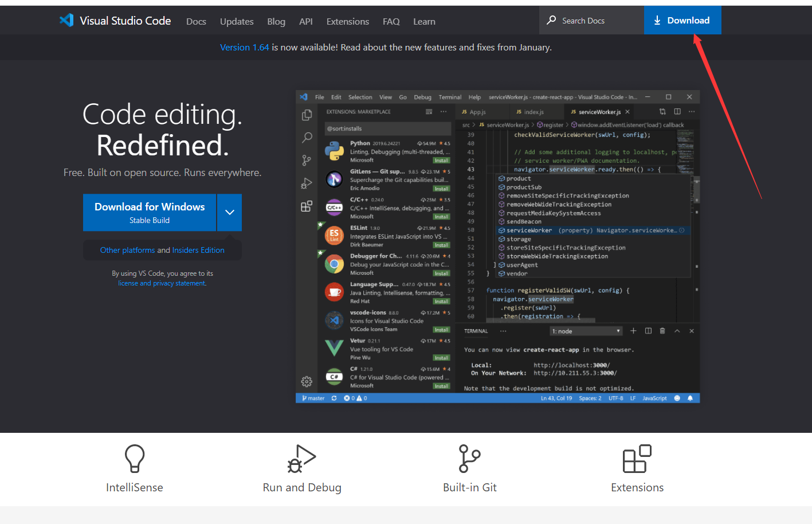Click the settings gear in editor screenshot
This screenshot has width=812, height=524.
[307, 381]
